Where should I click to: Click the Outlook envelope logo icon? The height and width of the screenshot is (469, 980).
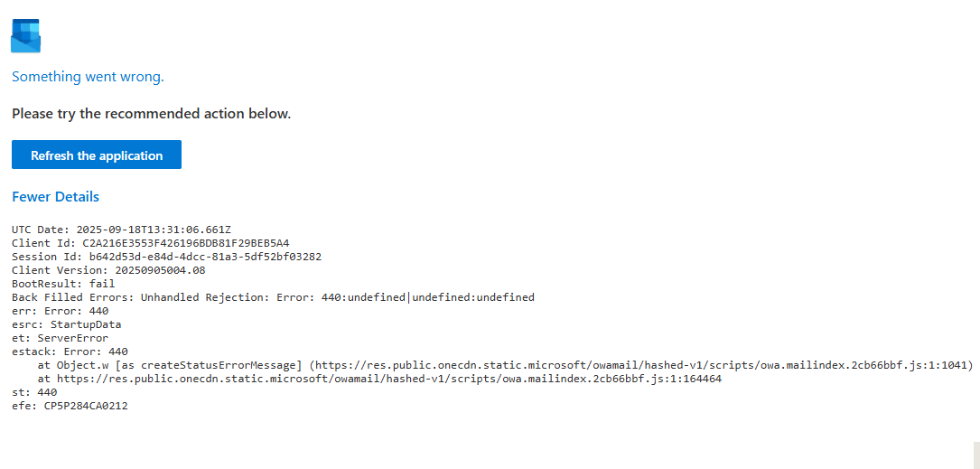pos(25,35)
